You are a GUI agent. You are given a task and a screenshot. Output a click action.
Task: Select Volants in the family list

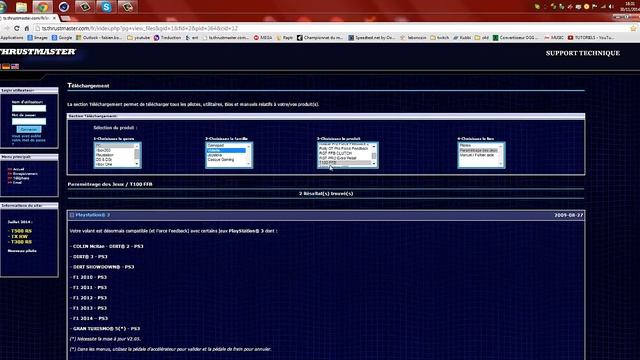226,150
